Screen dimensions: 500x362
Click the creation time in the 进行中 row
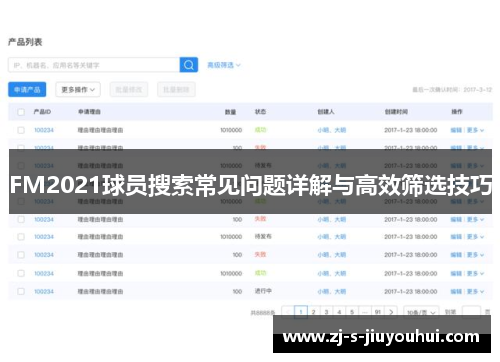(411, 291)
